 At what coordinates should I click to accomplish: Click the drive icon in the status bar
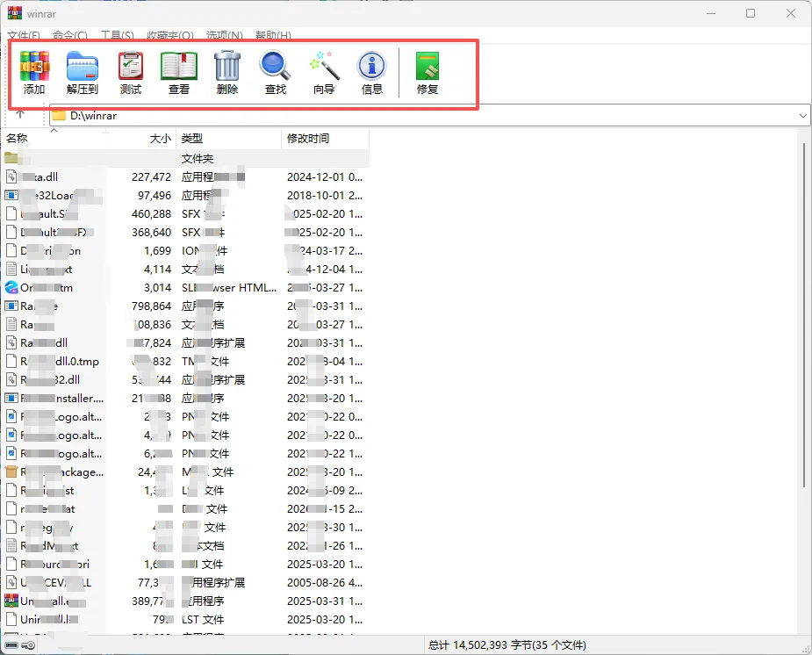(x=11, y=645)
